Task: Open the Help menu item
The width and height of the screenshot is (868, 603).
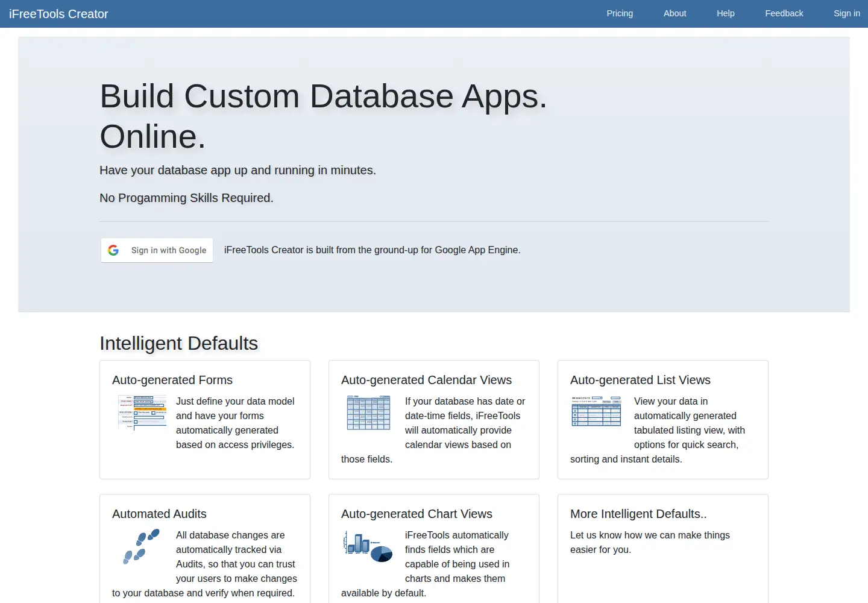Action: 725,13
